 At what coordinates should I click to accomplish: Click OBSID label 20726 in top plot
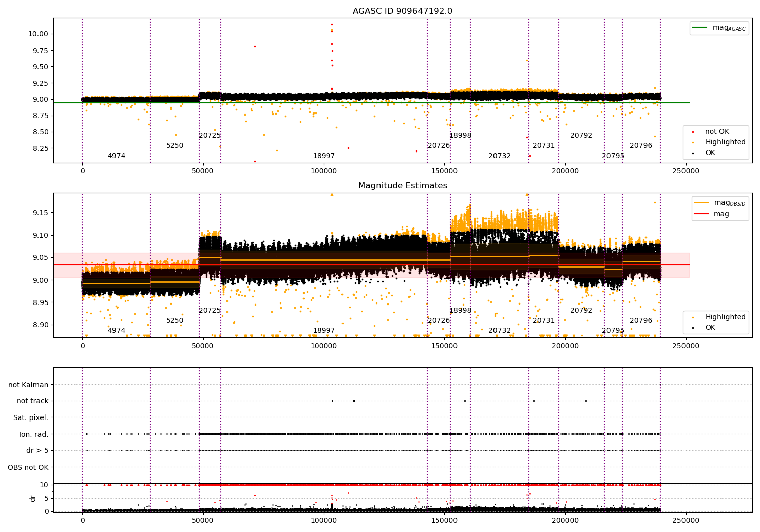coord(439,146)
